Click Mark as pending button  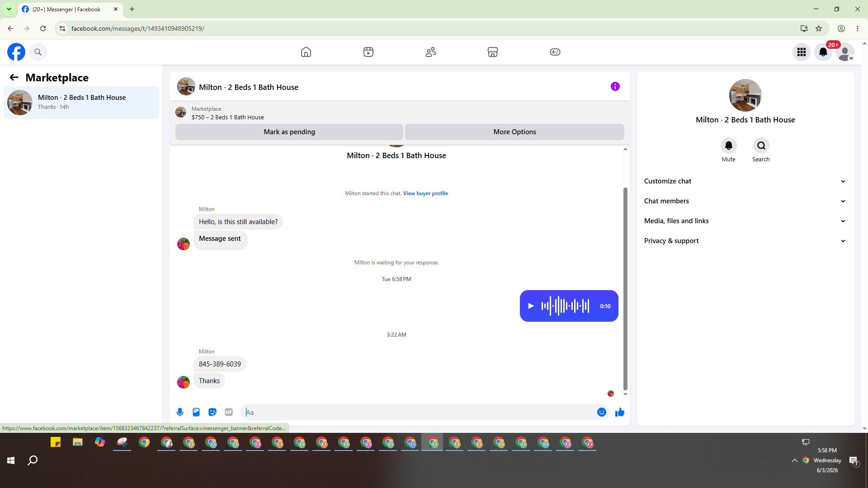289,132
